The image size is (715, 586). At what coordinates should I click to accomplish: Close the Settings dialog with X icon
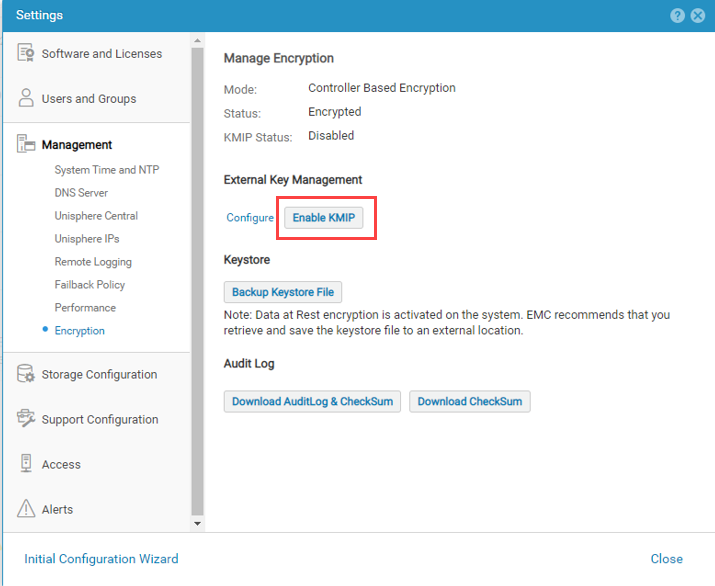pyautogui.click(x=698, y=16)
